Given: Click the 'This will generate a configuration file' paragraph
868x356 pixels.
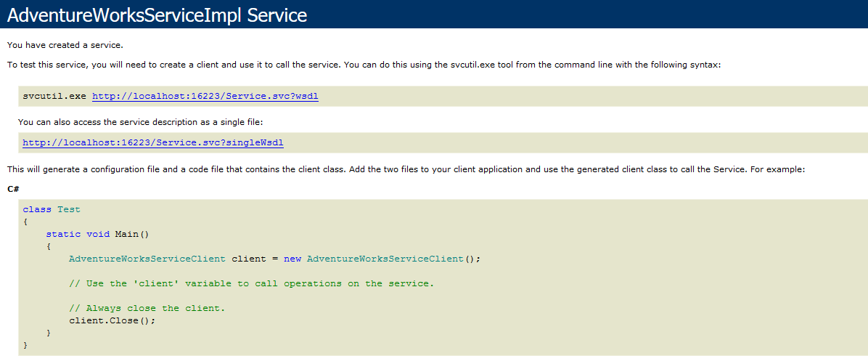Looking at the screenshot, I should 406,169.
